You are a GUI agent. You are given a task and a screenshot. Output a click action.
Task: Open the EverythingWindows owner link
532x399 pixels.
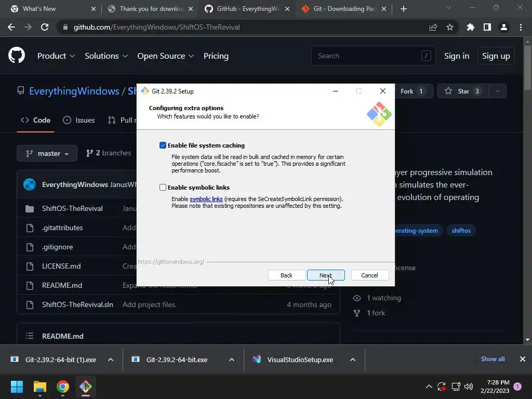coord(74,91)
